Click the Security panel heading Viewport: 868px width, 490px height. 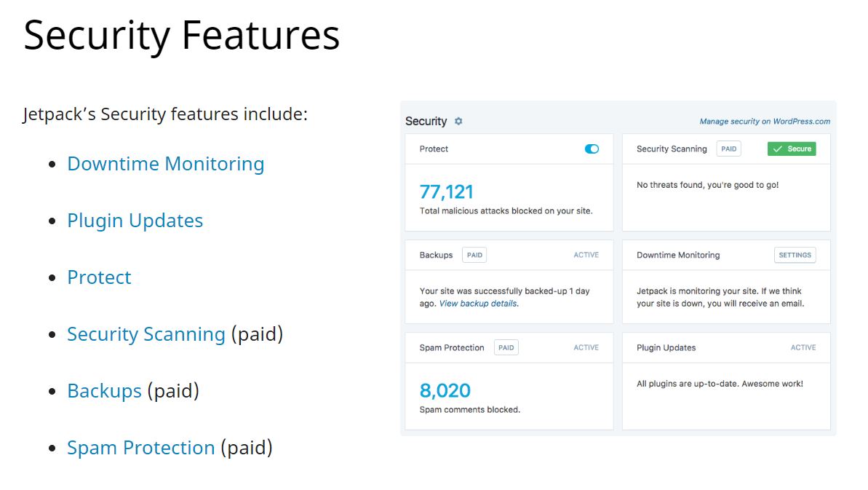coord(426,122)
